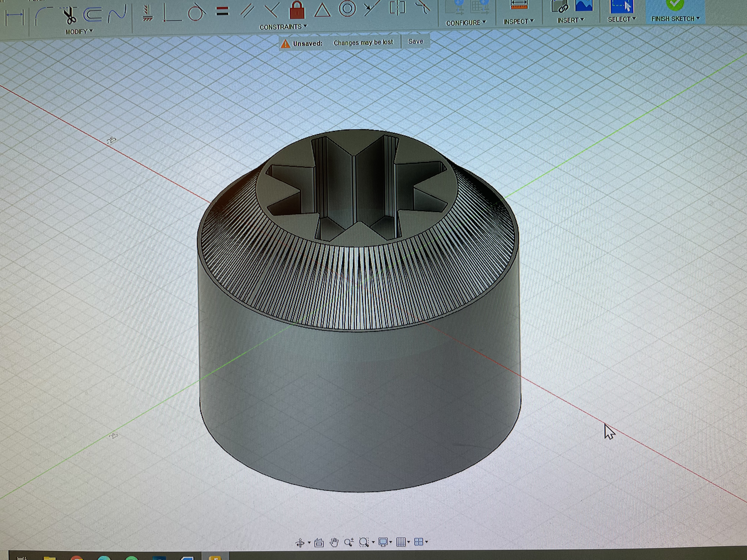Open the Display Settings monitor icon
The width and height of the screenshot is (747, 560).
pos(383,542)
